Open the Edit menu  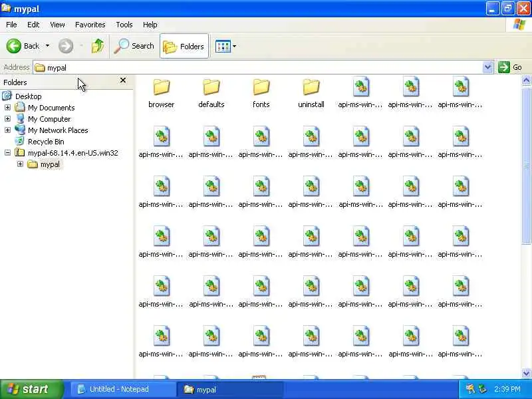click(x=33, y=25)
